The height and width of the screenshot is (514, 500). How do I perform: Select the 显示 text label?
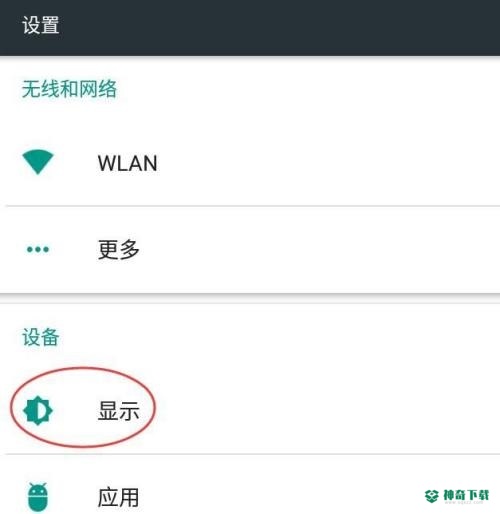[119, 411]
